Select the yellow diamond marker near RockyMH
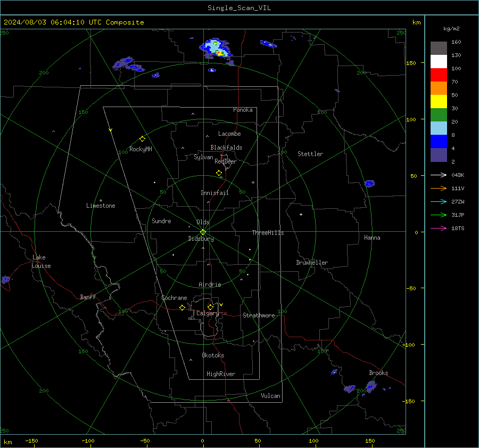 [142, 139]
